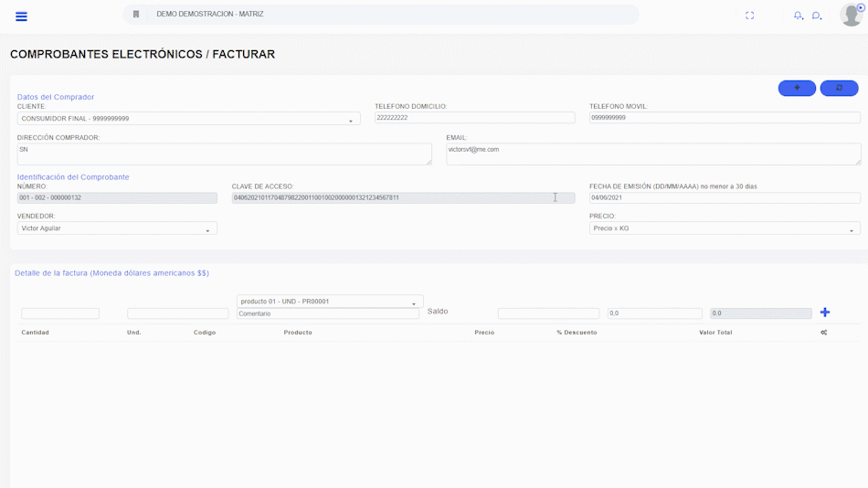The height and width of the screenshot is (488, 868).
Task: Click the Telefono Movil field
Action: tap(724, 118)
